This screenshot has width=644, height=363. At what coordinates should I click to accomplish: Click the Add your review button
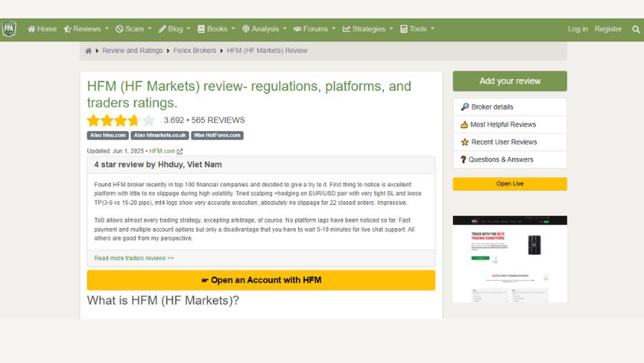[510, 81]
